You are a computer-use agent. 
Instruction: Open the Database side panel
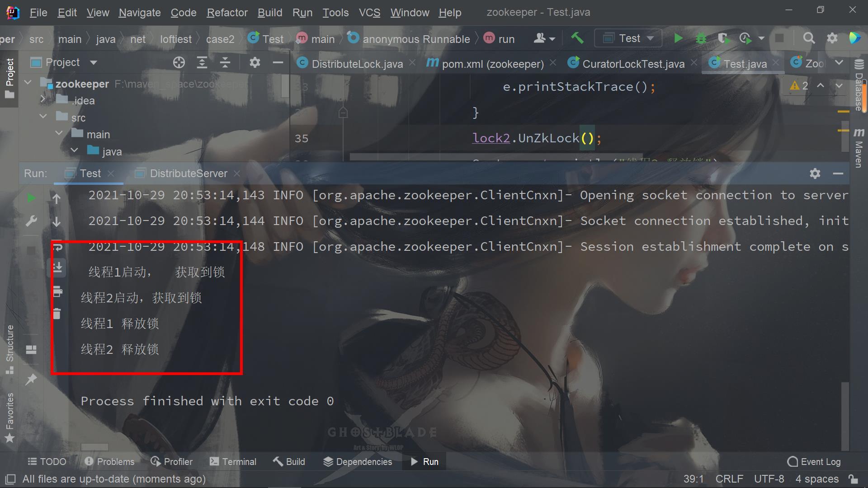859,85
